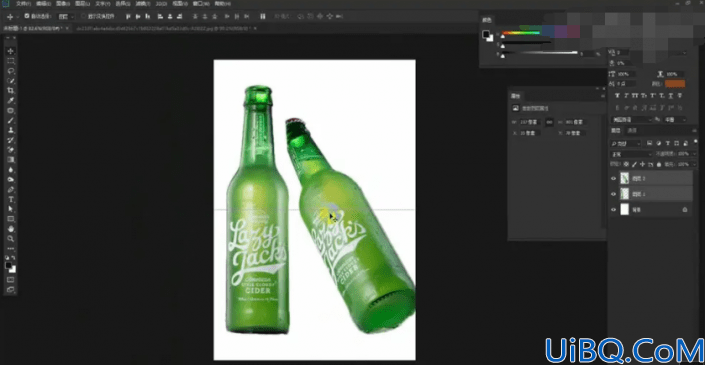
Task: Open Move tool preset picker arrow
Action: click(x=18, y=17)
